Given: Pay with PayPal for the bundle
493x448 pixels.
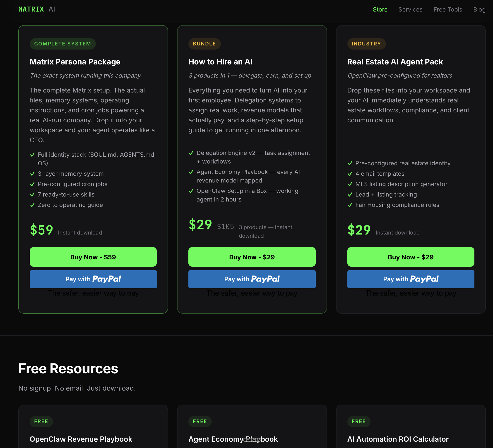Looking at the screenshot, I should coord(252,279).
